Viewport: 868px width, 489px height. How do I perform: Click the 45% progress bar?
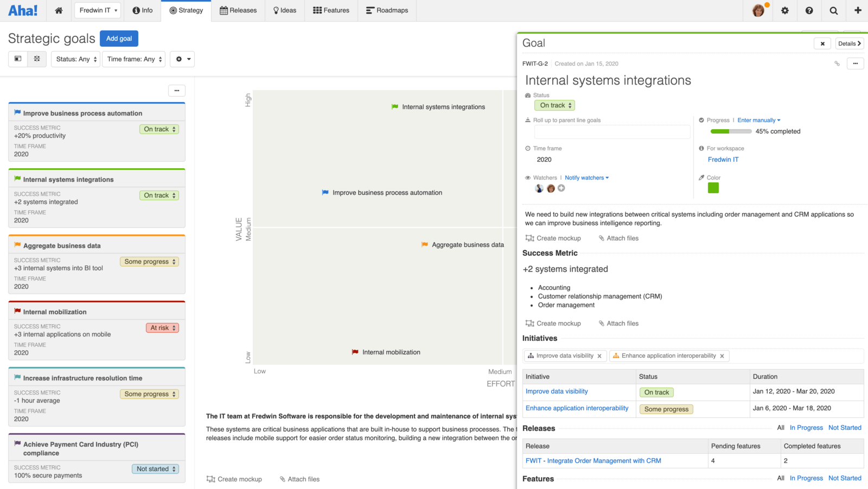731,131
